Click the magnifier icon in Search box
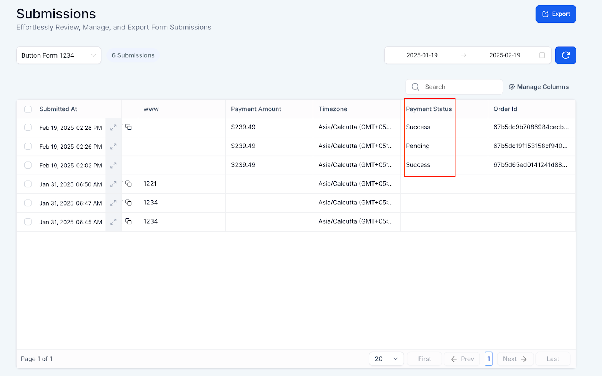The width and height of the screenshot is (602, 376). [x=415, y=87]
